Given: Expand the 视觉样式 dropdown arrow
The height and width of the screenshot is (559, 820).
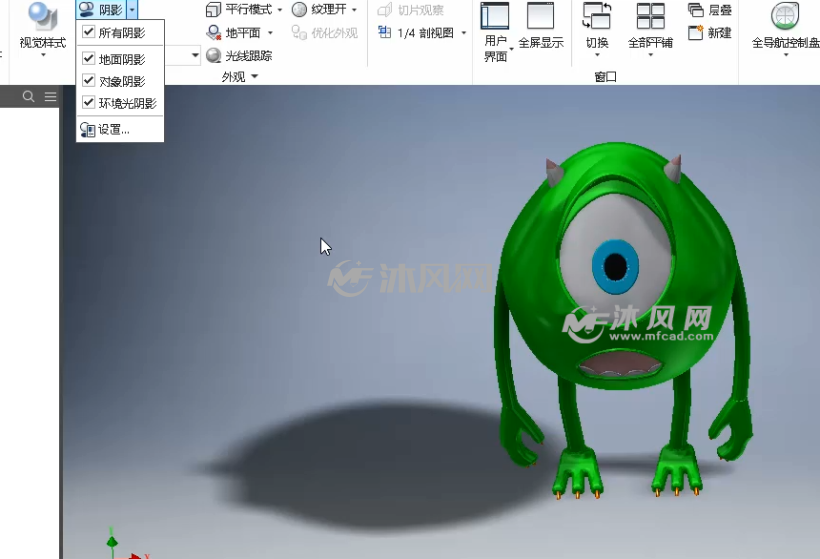Looking at the screenshot, I should (43, 54).
